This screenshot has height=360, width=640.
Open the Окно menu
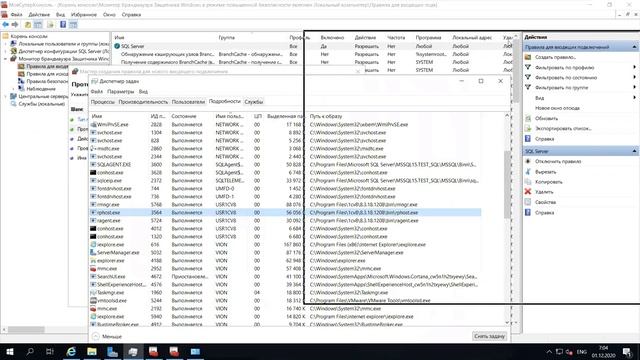[109, 15]
